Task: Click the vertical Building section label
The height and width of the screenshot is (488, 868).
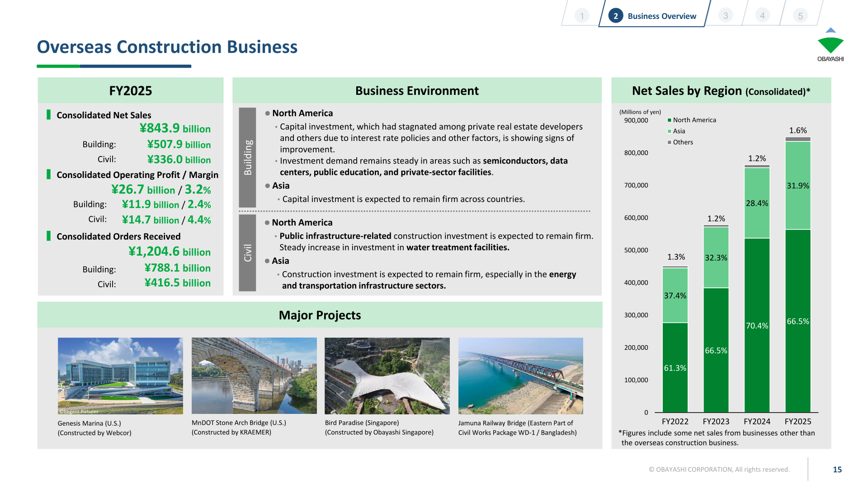Action: [x=247, y=157]
